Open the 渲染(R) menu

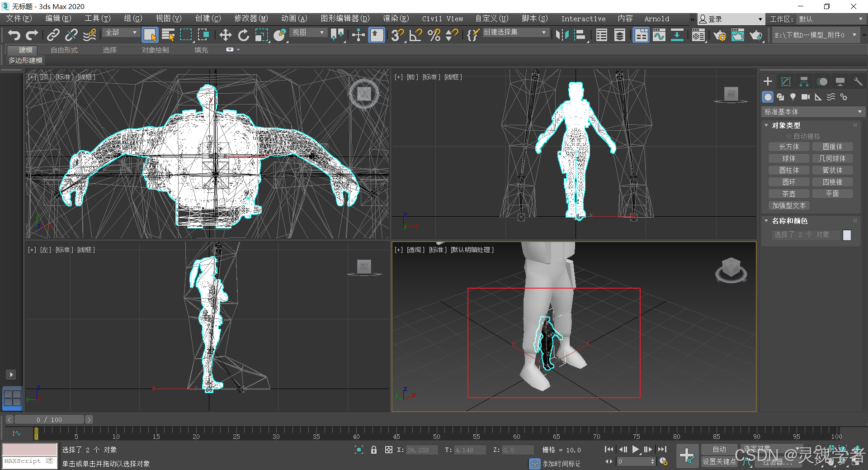coord(396,19)
